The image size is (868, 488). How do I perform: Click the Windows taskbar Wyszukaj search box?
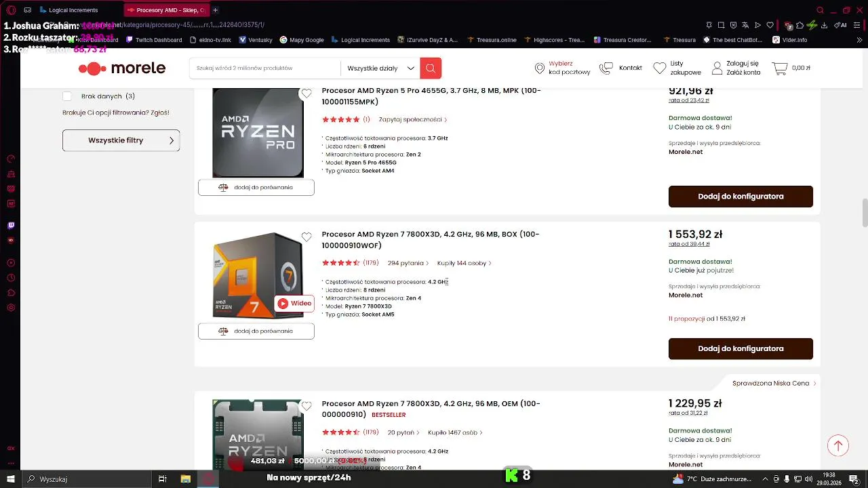pos(85,479)
